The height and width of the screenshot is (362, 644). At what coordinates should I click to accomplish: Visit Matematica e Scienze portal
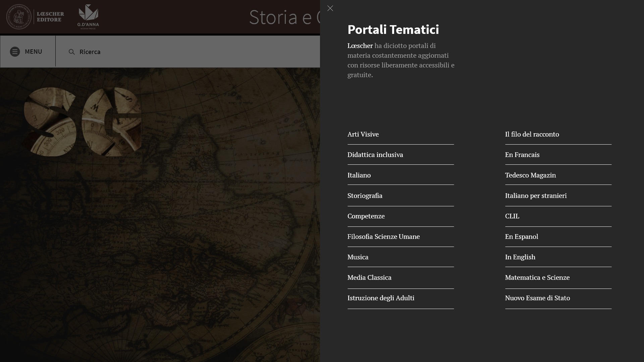tap(537, 277)
